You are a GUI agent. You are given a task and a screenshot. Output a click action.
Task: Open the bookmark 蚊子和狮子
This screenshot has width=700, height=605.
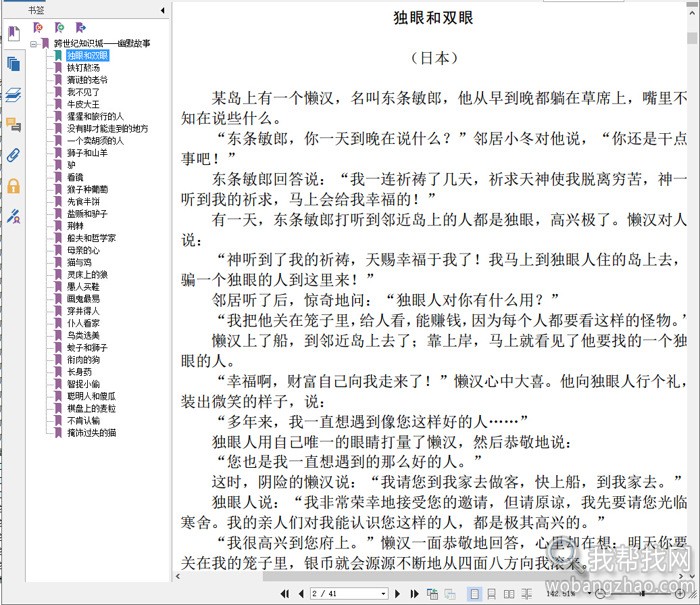[x=88, y=347]
